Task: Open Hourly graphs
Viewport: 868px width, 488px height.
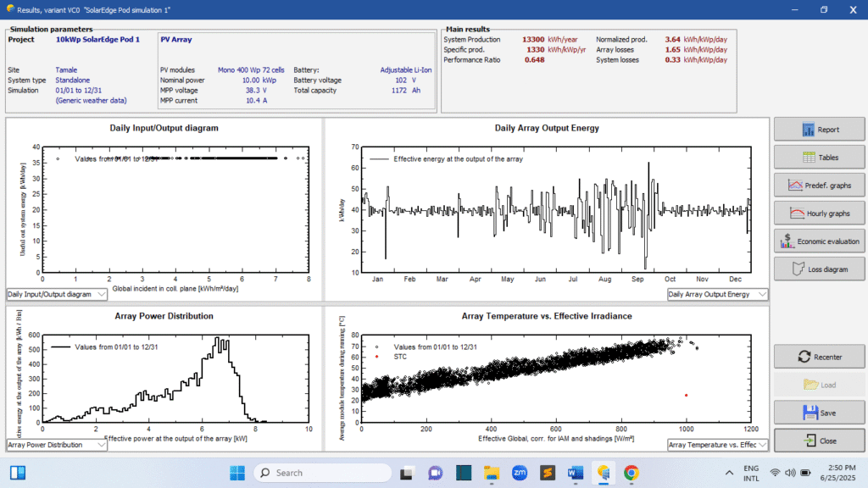Action: click(819, 213)
